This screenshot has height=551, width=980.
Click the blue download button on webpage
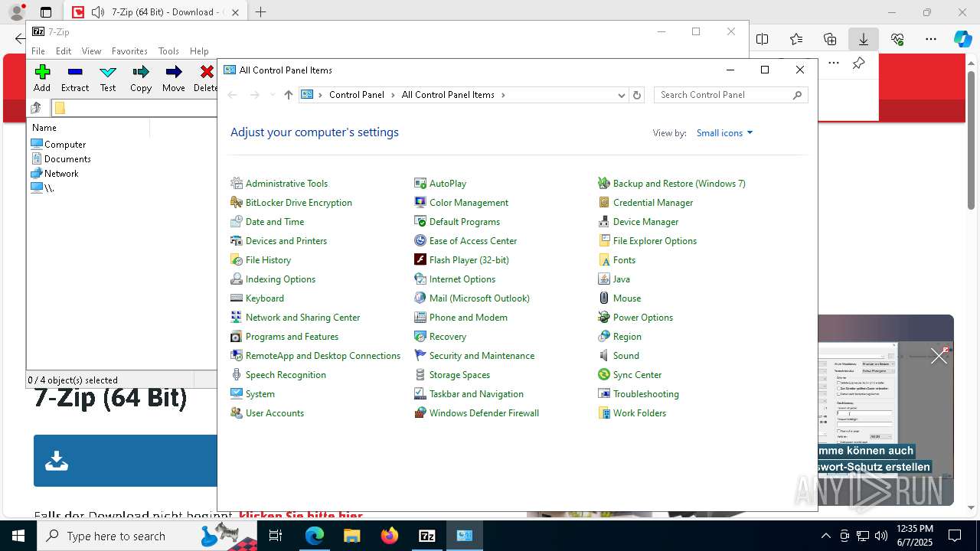click(x=126, y=461)
